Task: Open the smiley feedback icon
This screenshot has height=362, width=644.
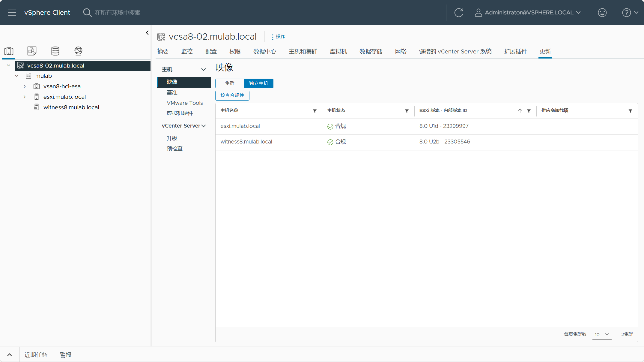Action: (602, 13)
